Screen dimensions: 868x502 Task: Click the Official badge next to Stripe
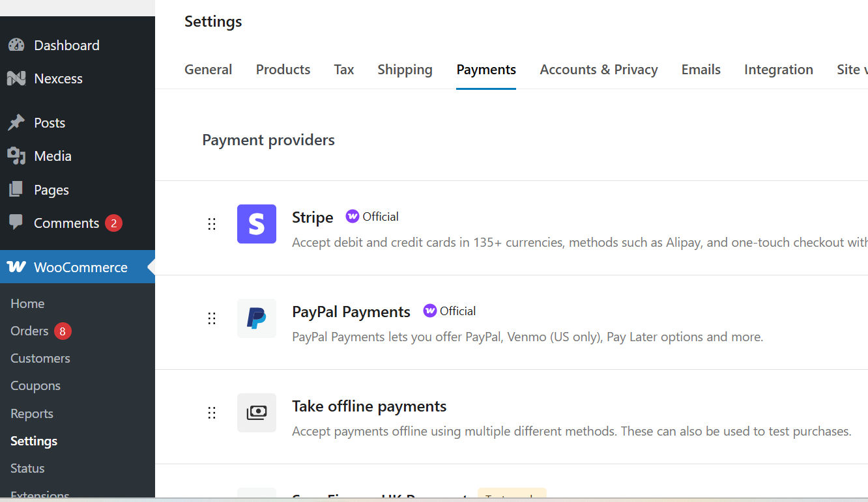click(372, 216)
